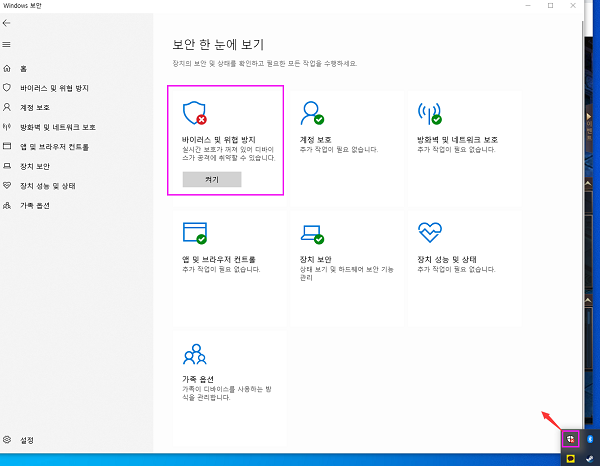
Task: Click the sidebar device security laptop icon
Action: click(x=7, y=166)
